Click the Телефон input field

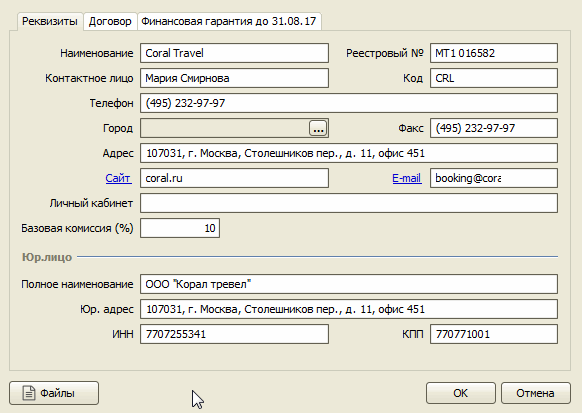click(349, 103)
